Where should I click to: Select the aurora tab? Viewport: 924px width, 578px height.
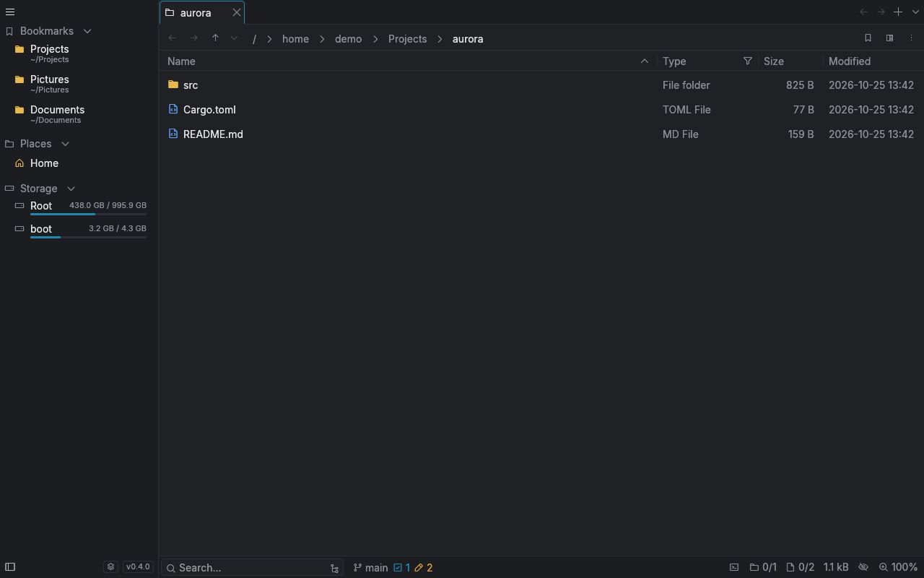[x=202, y=12]
